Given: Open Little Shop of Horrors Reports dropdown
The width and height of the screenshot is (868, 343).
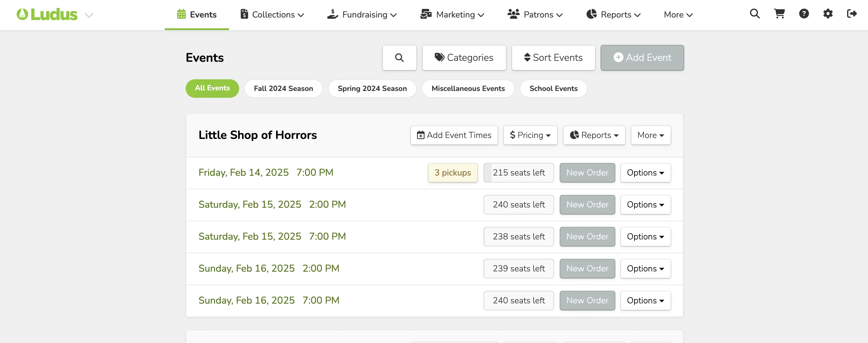Looking at the screenshot, I should (x=594, y=135).
